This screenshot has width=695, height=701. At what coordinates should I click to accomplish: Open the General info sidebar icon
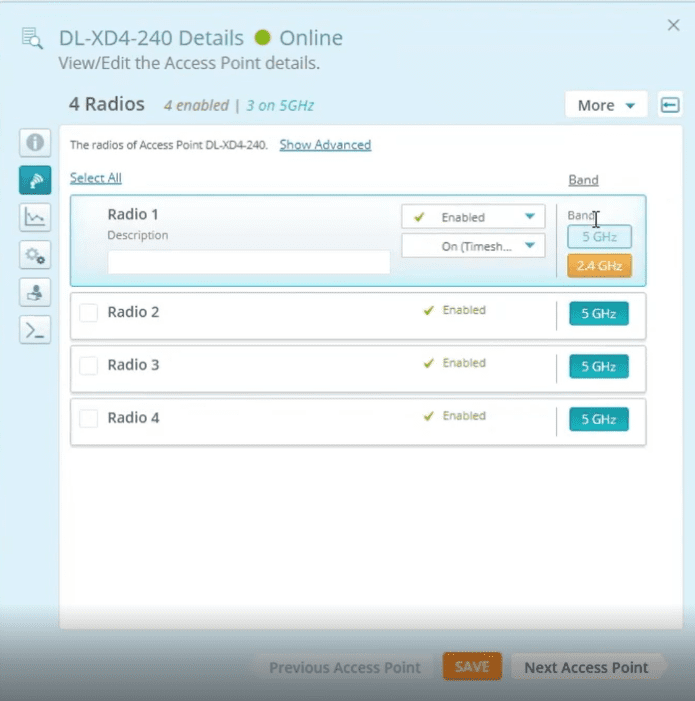pos(35,143)
